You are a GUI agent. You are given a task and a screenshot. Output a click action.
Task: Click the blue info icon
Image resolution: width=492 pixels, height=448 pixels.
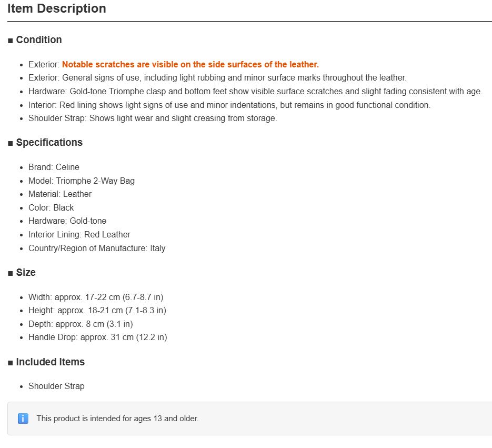pyautogui.click(x=23, y=419)
